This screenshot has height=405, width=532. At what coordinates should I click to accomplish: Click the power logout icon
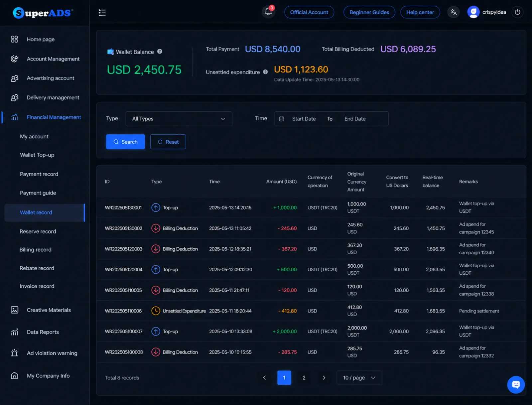pos(517,12)
